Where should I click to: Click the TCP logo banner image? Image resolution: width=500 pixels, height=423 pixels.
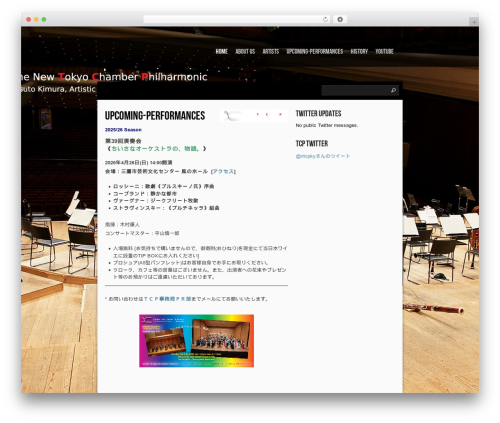(254, 115)
